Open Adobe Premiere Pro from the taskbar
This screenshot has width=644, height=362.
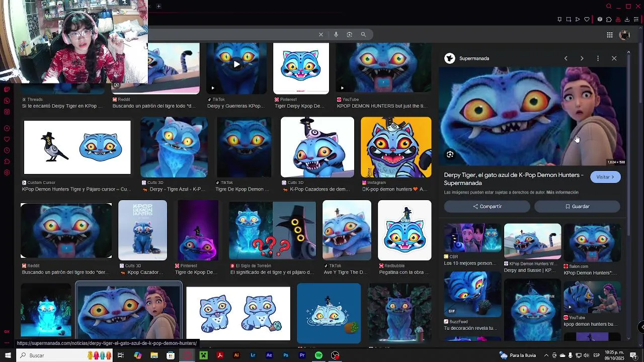pyautogui.click(x=302, y=355)
